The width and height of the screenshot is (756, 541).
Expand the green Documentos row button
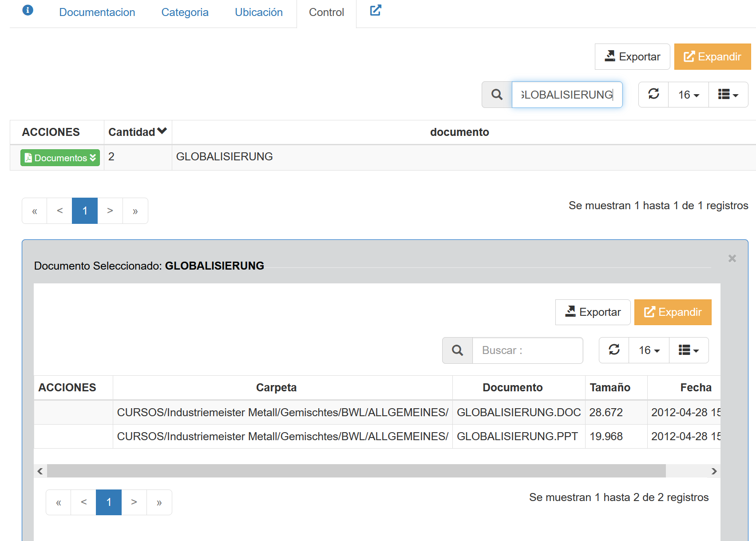(60, 158)
